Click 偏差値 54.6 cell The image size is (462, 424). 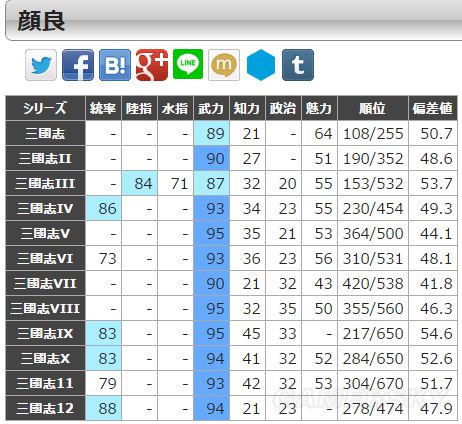pos(433,333)
